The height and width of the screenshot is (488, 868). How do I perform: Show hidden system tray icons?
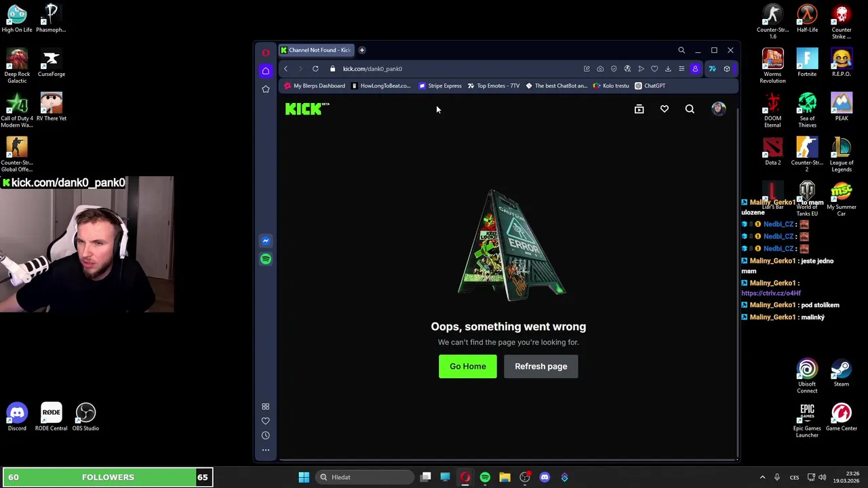click(x=762, y=477)
